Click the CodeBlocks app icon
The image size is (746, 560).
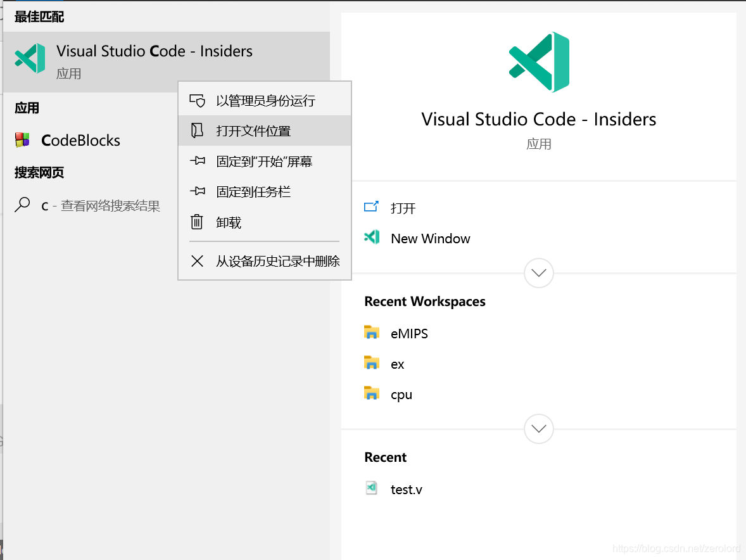(23, 140)
